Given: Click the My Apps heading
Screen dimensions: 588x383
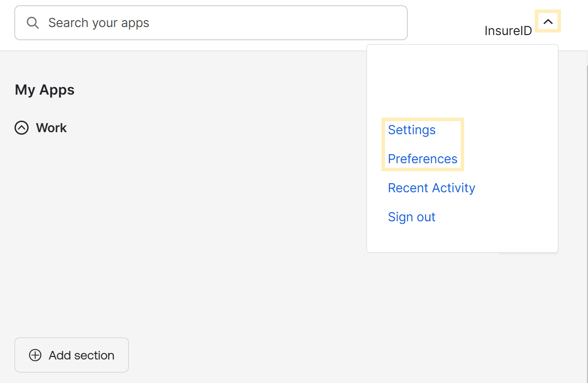Looking at the screenshot, I should (45, 90).
